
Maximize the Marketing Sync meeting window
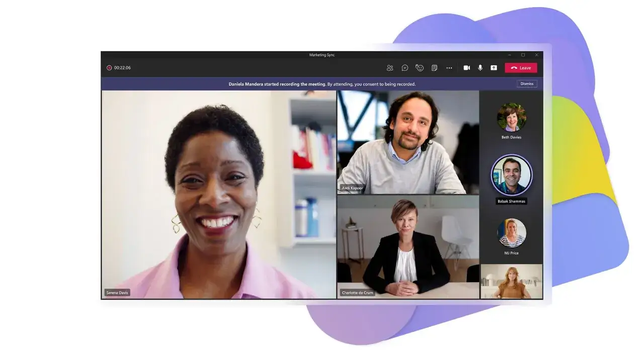(x=523, y=55)
